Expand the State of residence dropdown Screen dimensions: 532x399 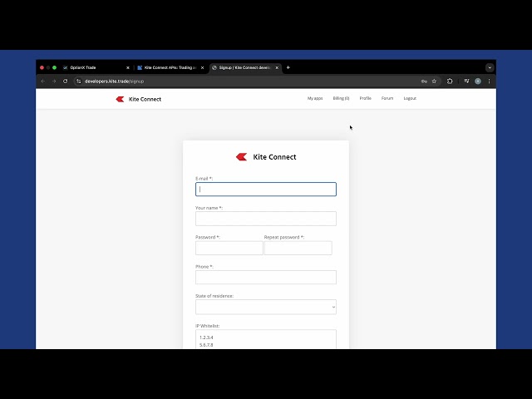pos(266,307)
